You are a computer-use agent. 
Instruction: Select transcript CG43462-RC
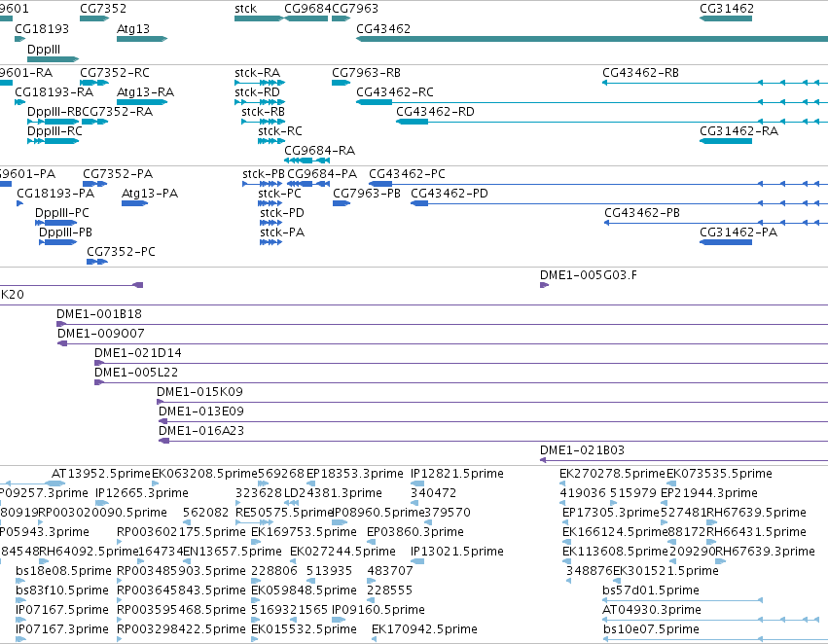[x=592, y=102]
